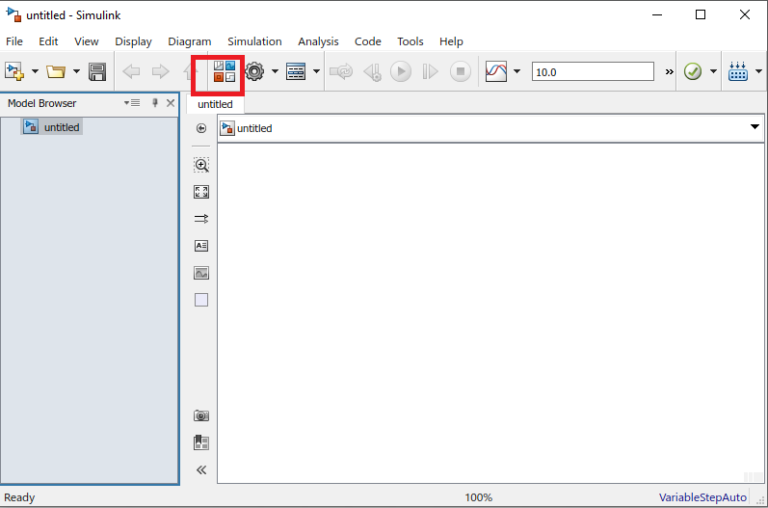Image resolution: width=768 pixels, height=508 pixels.
Task: Click the 100% zoom level in status bar
Action: point(479,498)
